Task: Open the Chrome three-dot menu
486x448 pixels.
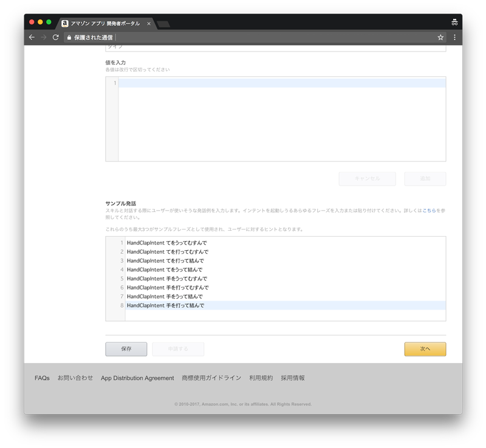Action: 454,38
